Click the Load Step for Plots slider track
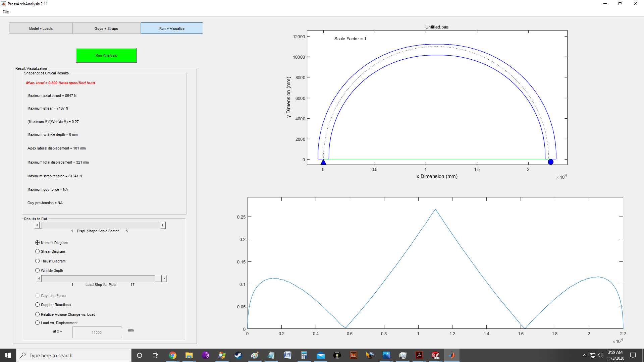Image resolution: width=644 pixels, height=362 pixels. [x=101, y=279]
